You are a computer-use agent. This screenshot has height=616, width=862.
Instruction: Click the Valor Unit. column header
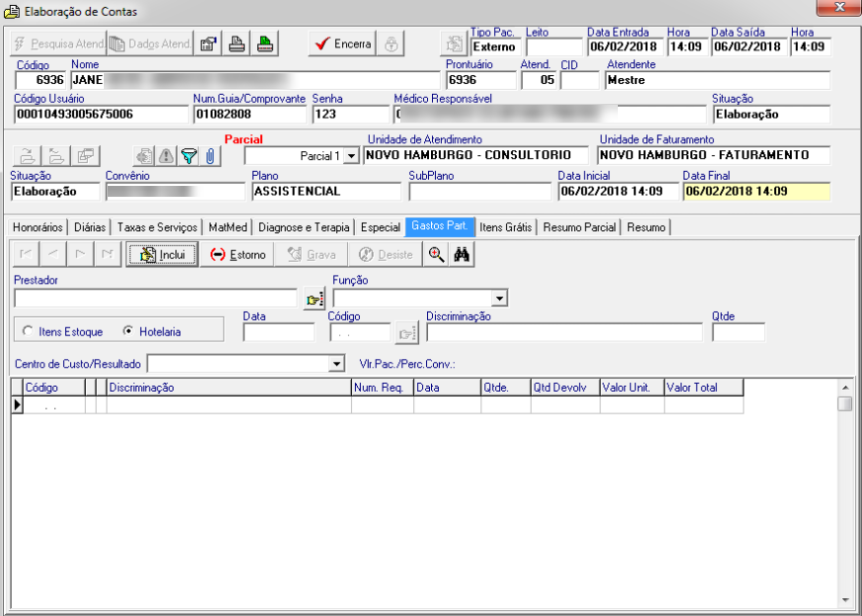point(633,388)
